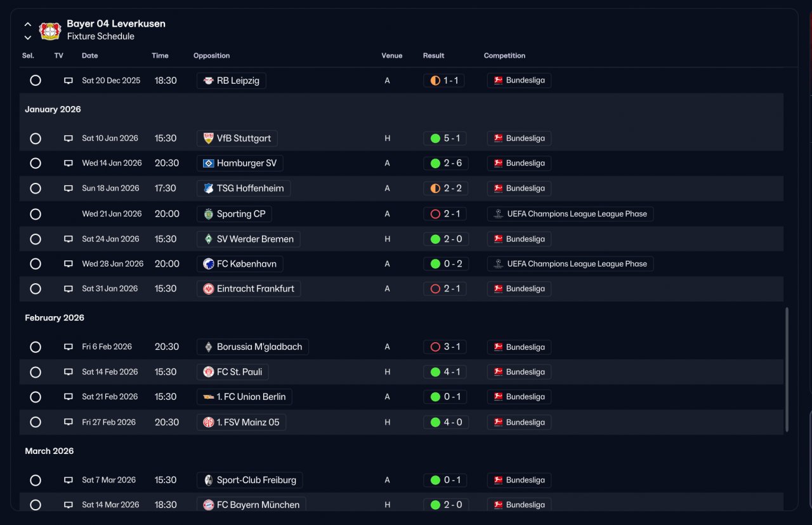Click the TV icon for FC St. Pauli match
The image size is (812, 525).
pos(69,372)
